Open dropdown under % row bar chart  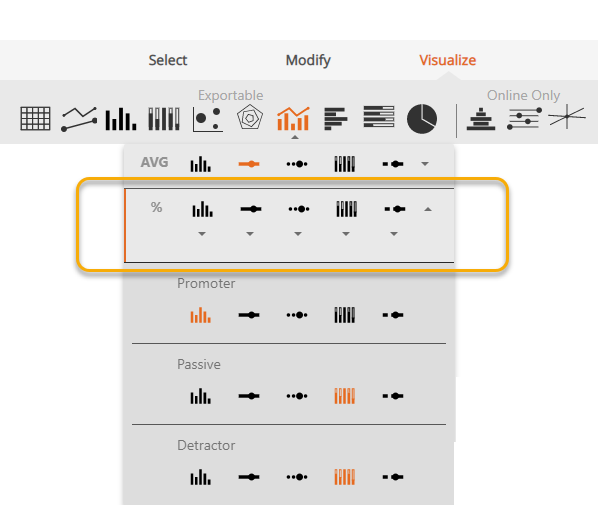tap(202, 234)
